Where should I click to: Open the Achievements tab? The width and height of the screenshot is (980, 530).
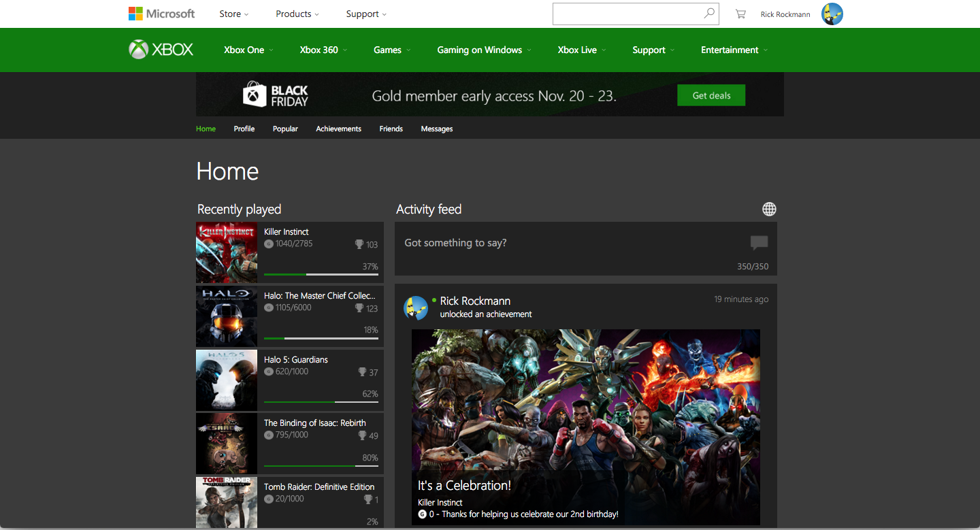338,129
